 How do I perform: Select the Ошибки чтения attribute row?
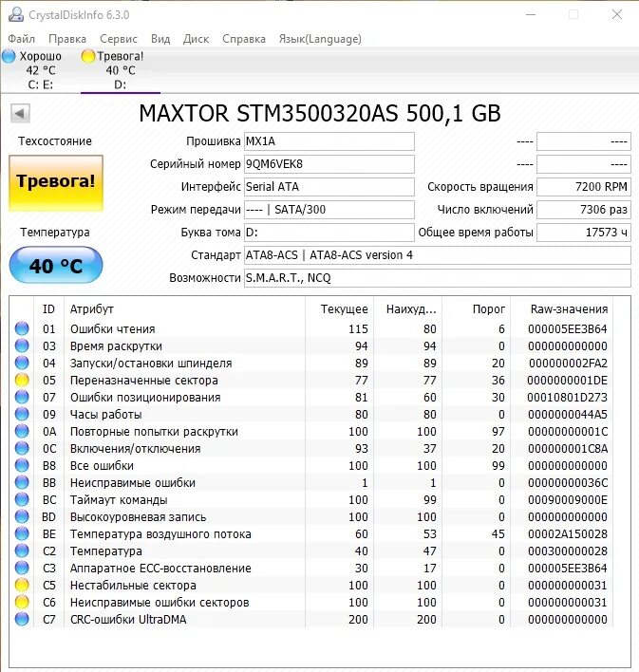pos(310,328)
